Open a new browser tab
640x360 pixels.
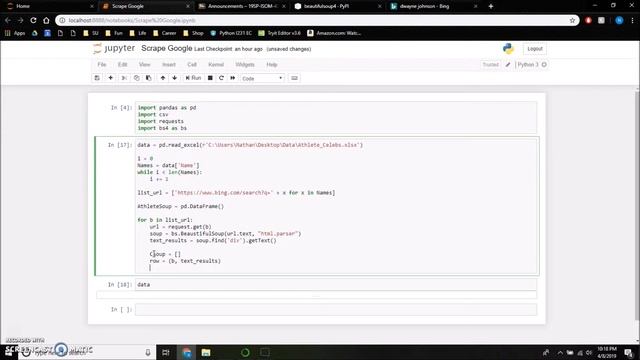click(x=491, y=6)
